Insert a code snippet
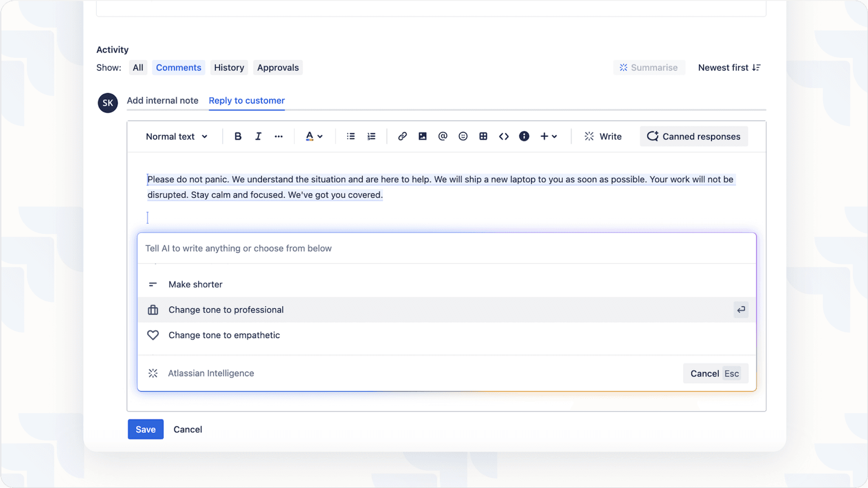Viewport: 868px width, 488px height. coord(503,136)
